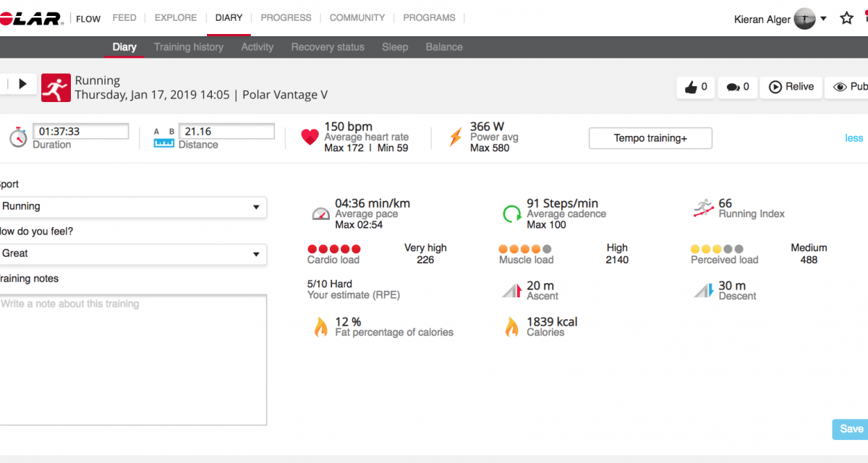The height and width of the screenshot is (463, 868).
Task: Open the user account dropdown arrow
Action: tap(823, 19)
